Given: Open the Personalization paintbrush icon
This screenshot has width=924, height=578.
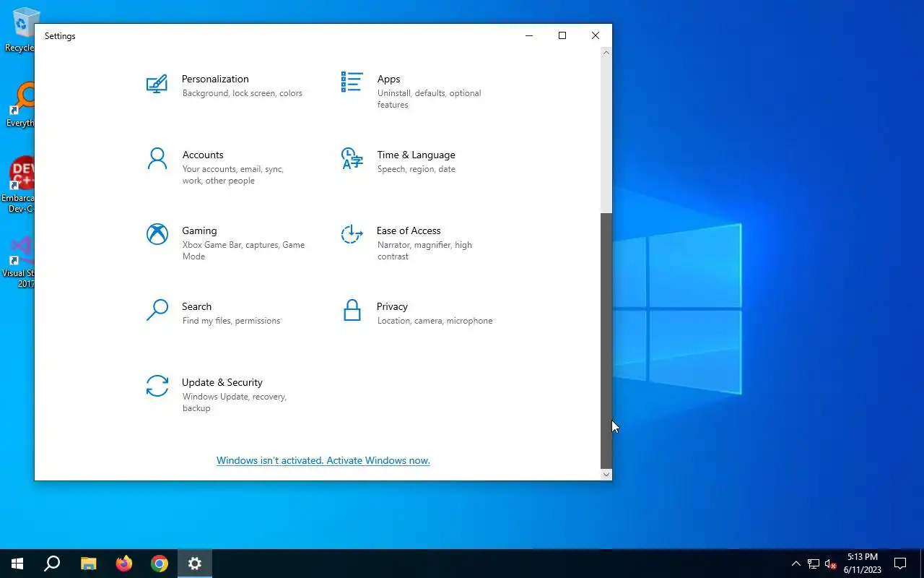Looking at the screenshot, I should [157, 85].
